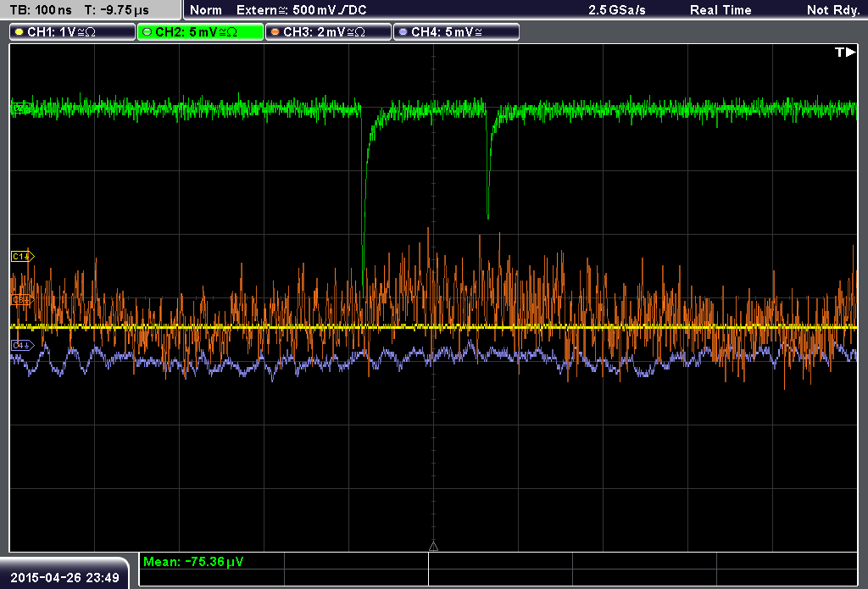This screenshot has height=589, width=868.
Task: Click the Real Time acquisition mode label
Action: pos(721,10)
